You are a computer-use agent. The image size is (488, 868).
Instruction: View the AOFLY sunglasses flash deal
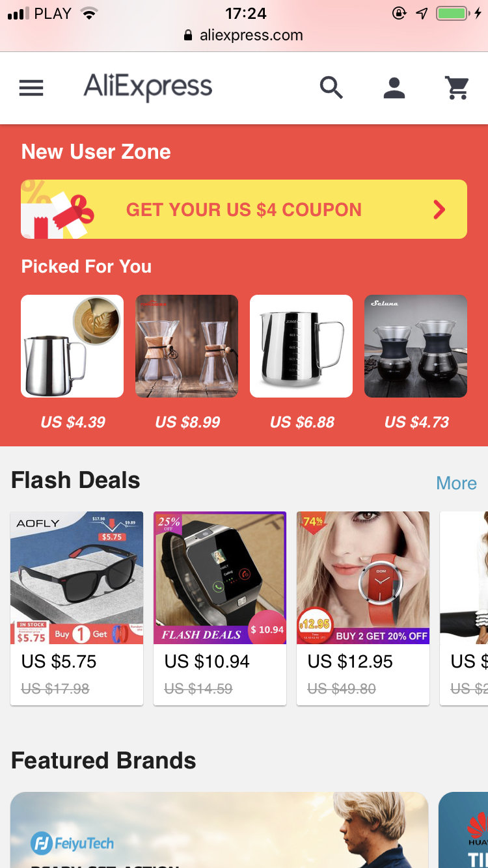point(77,608)
